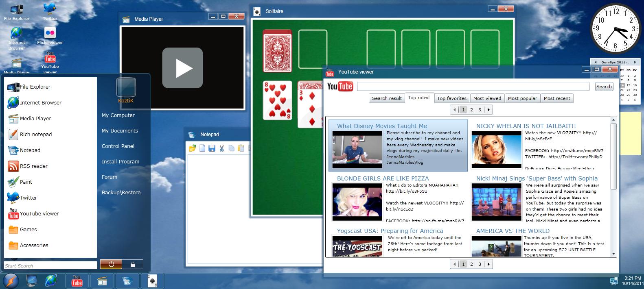644x289 pixels.
Task: Click the lightning-bolt start orb on taskbar
Action: (x=11, y=281)
